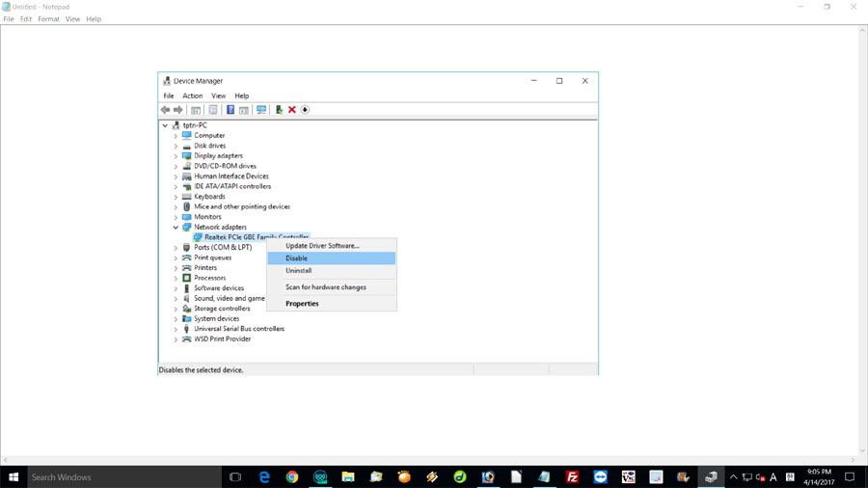Image resolution: width=868 pixels, height=488 pixels.
Task: Open Device Manager Action menu
Action: (193, 95)
